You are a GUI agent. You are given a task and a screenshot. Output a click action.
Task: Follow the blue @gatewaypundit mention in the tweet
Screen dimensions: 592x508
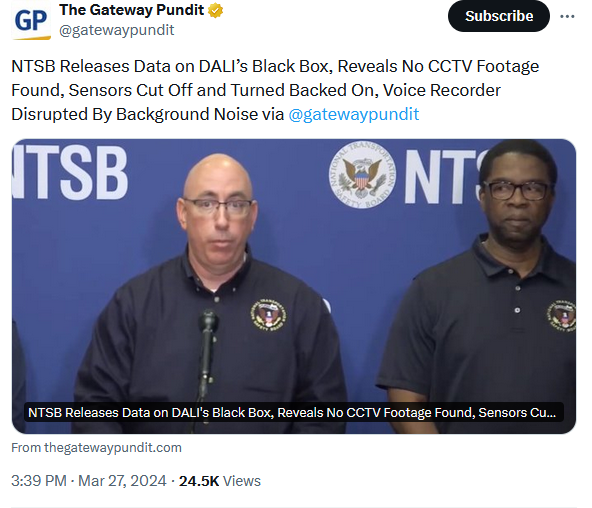pyautogui.click(x=354, y=114)
